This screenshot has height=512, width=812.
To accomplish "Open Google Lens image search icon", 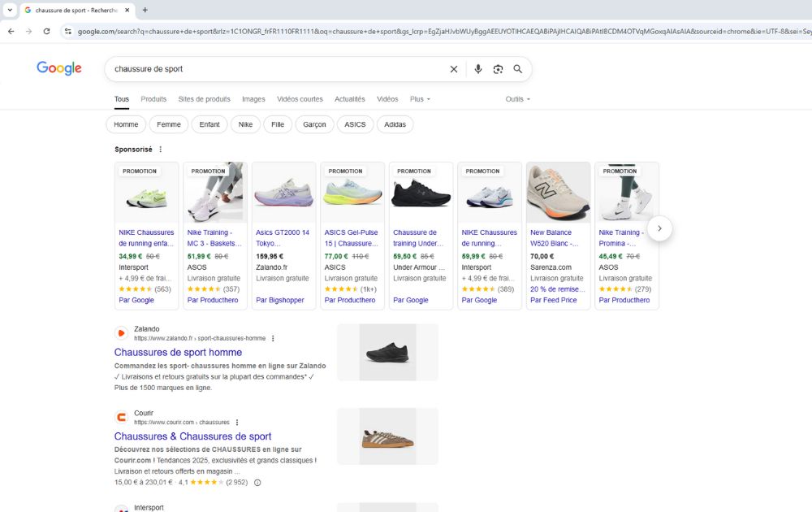I will pyautogui.click(x=498, y=69).
